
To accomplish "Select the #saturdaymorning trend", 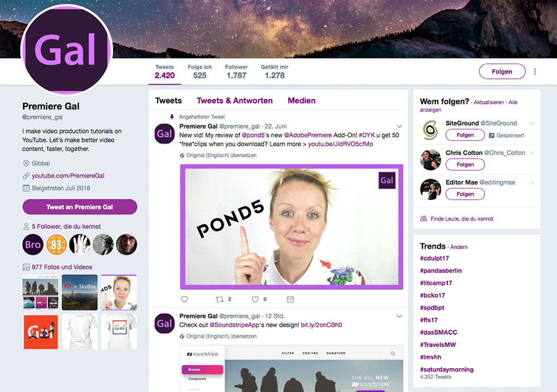I will pyautogui.click(x=447, y=369).
